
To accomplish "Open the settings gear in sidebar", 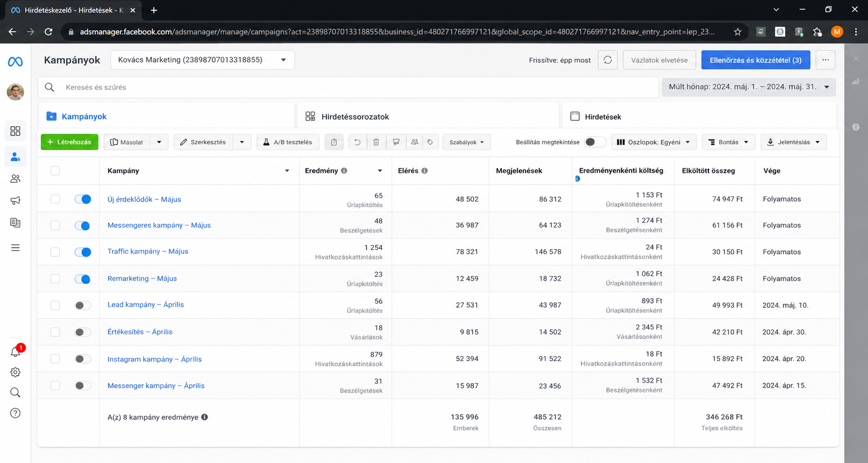I will point(16,372).
